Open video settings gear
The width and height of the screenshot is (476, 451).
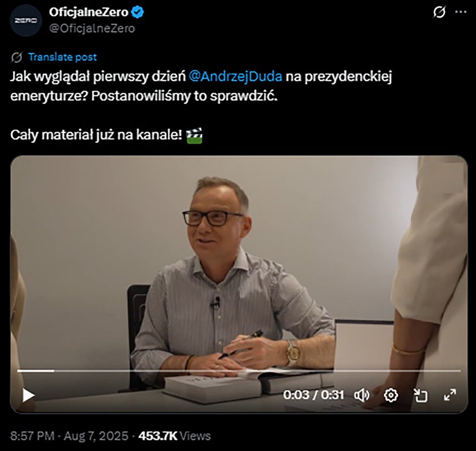(390, 395)
